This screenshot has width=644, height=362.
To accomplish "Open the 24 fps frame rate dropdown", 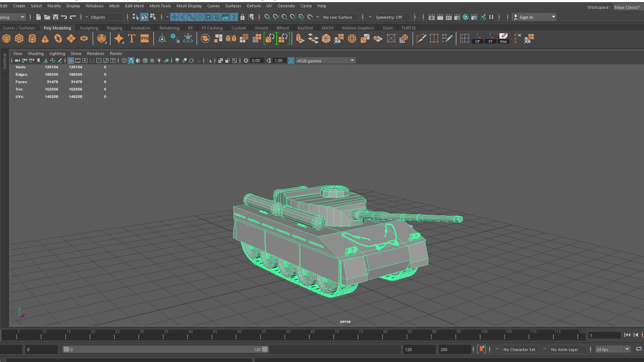I will [x=612, y=349].
